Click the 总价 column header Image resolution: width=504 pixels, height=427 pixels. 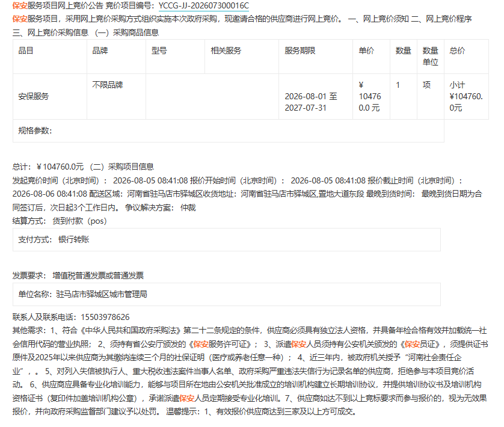(466, 57)
